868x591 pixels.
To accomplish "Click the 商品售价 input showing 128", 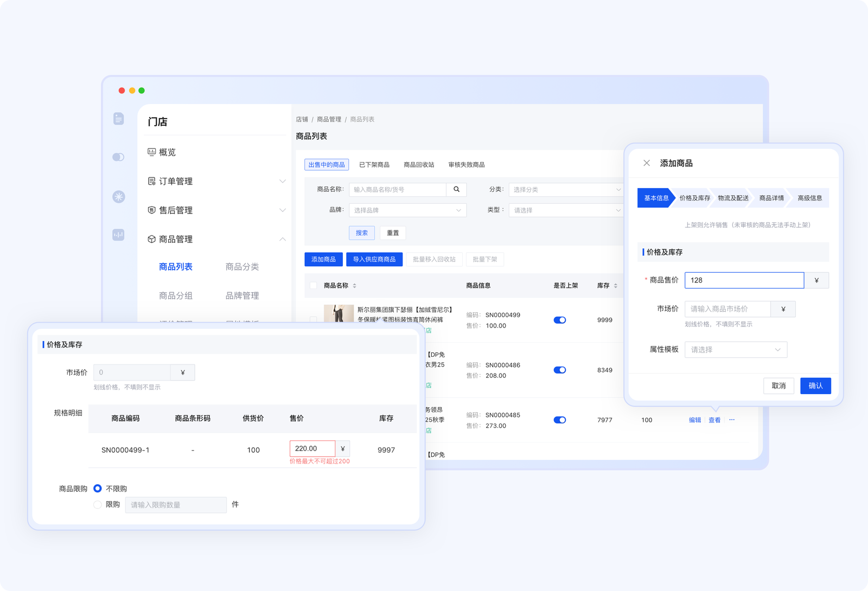I will [744, 280].
